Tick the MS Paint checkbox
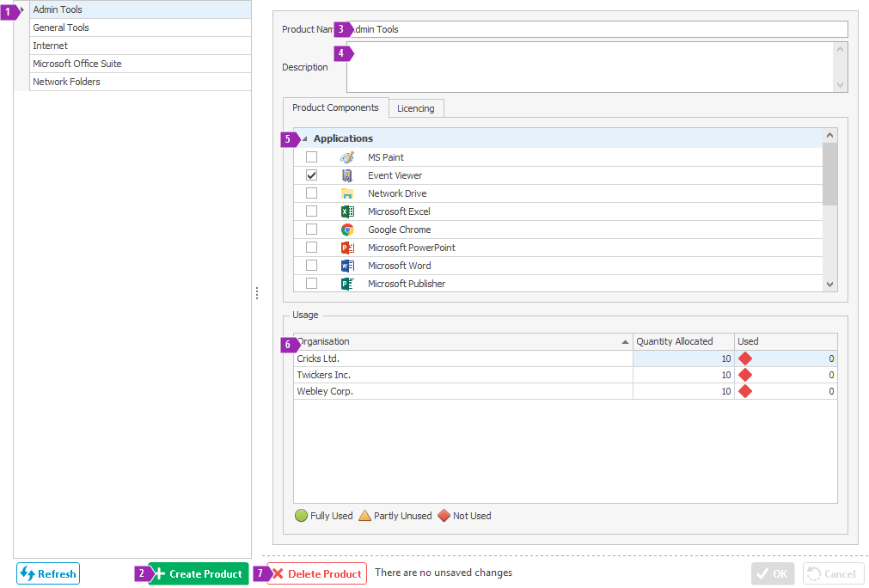This screenshot has height=588, width=869. [311, 157]
